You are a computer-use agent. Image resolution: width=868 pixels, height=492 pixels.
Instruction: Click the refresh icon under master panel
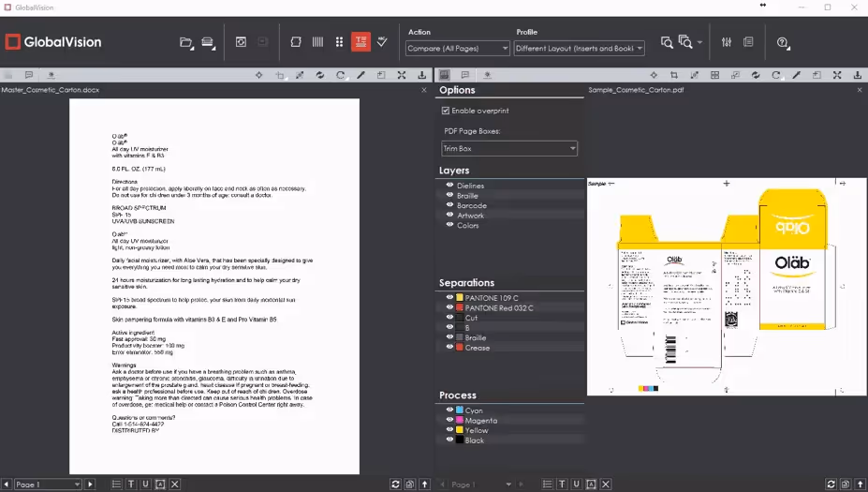pos(395,485)
